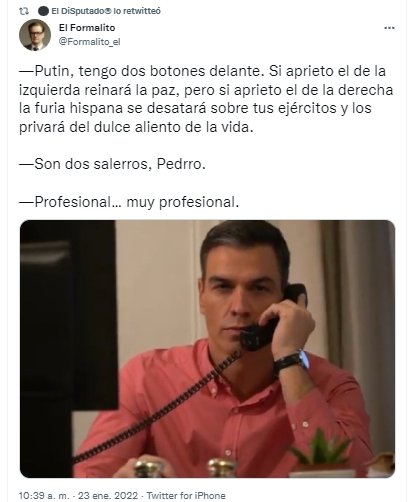Click the right salt shaker in the photo
The width and height of the screenshot is (413, 502).
coord(222,467)
